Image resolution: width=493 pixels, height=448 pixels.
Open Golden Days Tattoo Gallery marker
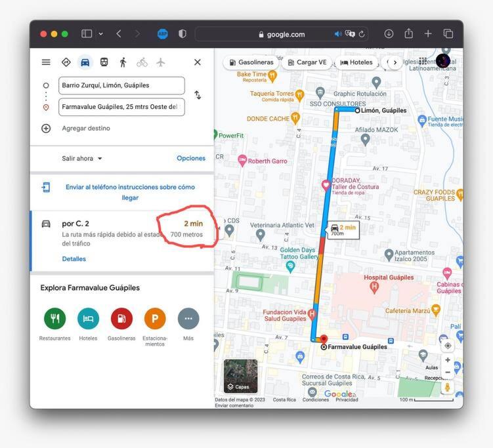click(290, 268)
